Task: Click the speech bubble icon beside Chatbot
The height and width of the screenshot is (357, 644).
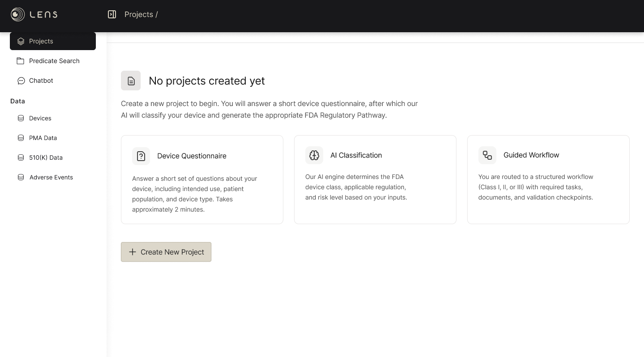Action: click(x=21, y=81)
